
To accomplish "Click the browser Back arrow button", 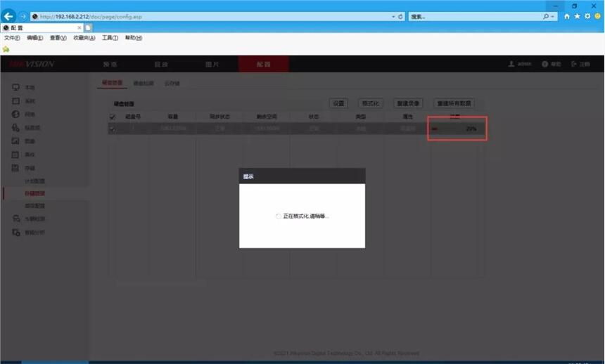I will click(9, 16).
